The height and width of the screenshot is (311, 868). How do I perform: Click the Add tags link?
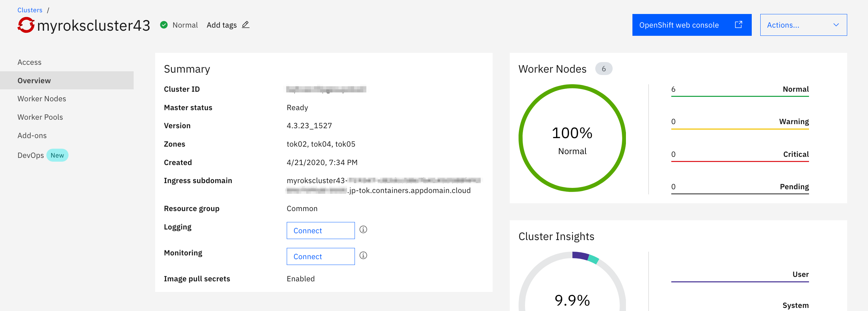(222, 25)
